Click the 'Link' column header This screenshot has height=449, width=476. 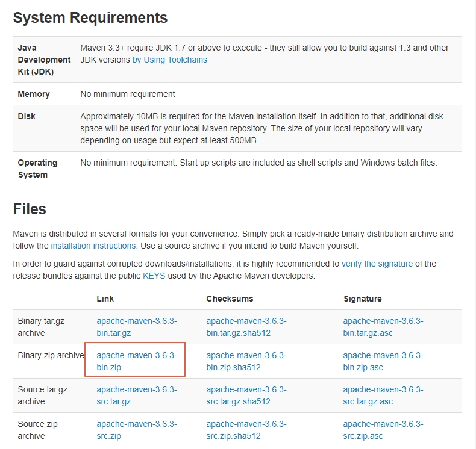[105, 299]
